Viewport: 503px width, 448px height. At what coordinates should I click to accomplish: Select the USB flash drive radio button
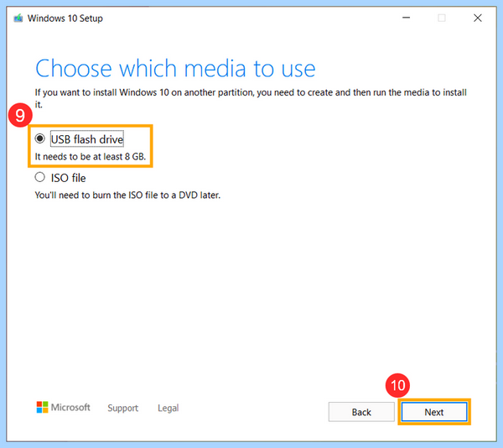[x=39, y=138]
